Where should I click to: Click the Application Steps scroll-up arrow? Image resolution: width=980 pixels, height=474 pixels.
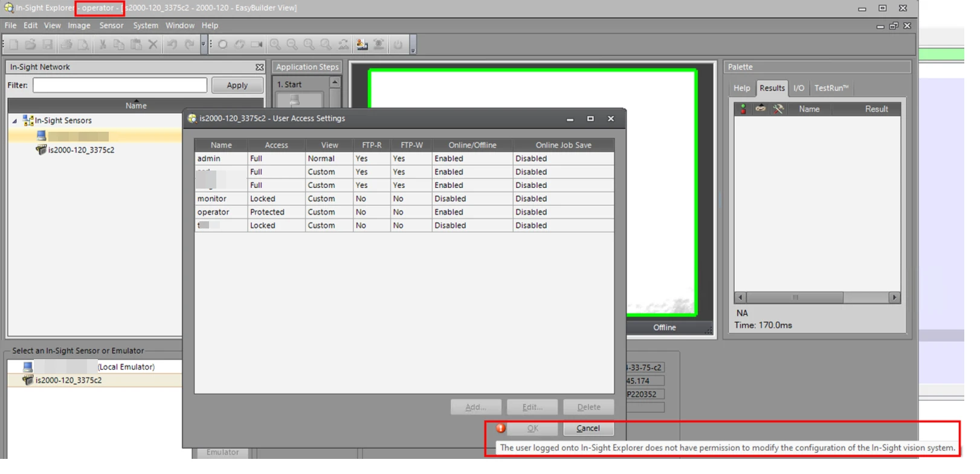335,82
